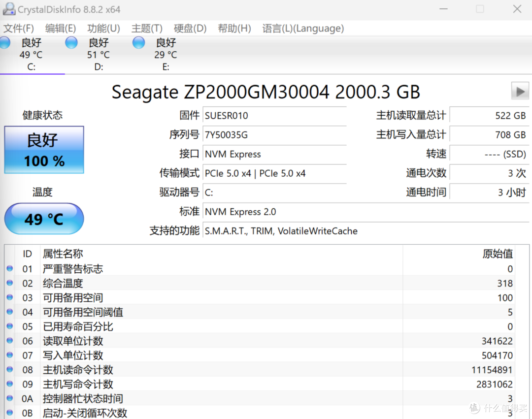This screenshot has width=532, height=419.
Task: Select row 04 可用备用空间阈值
Action: pos(260,312)
